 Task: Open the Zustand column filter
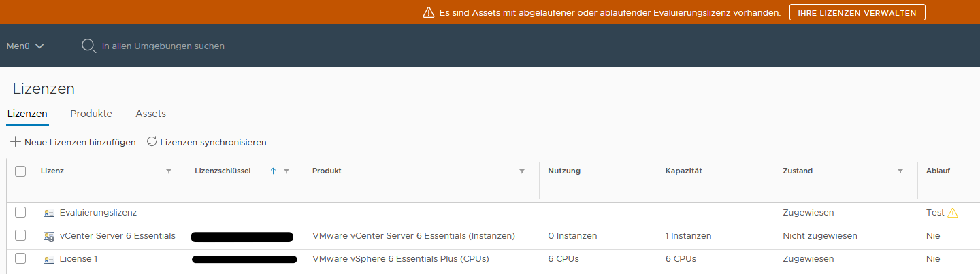900,171
